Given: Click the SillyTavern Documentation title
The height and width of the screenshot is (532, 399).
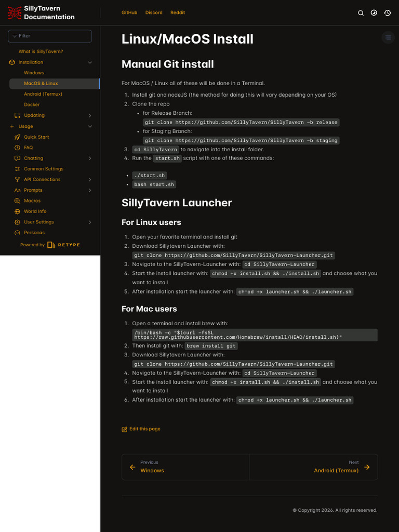Looking at the screenshot, I should [49, 12].
